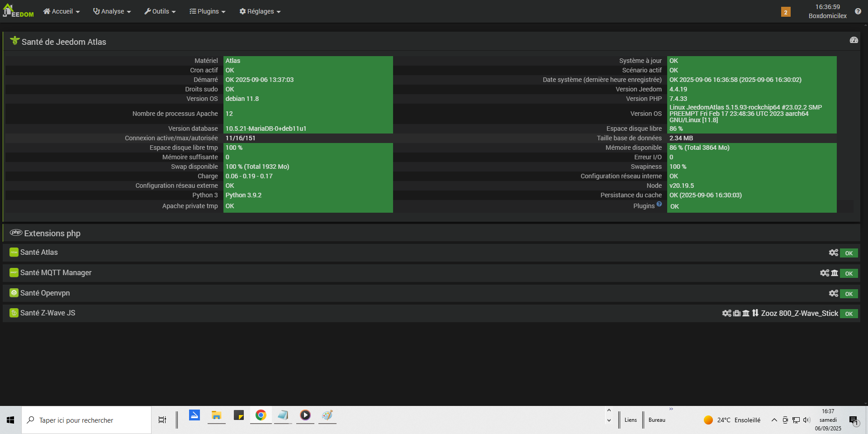Expand the Santé MQTT Manager section
The height and width of the screenshot is (434, 868).
tap(56, 273)
